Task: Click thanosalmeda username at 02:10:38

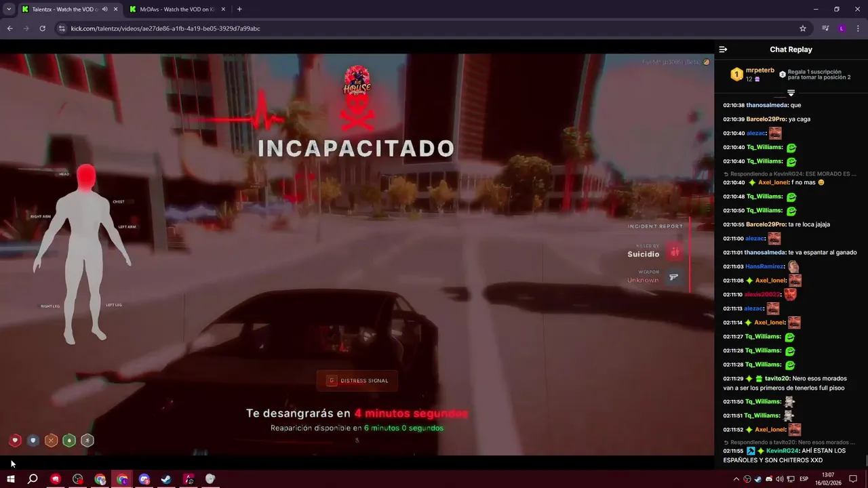Action: coord(767,105)
